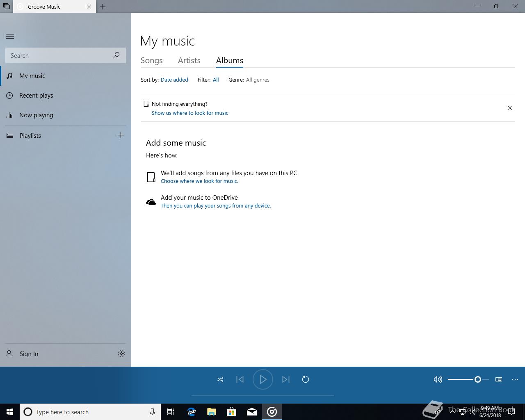Open a new tab with plus button

pos(103,7)
